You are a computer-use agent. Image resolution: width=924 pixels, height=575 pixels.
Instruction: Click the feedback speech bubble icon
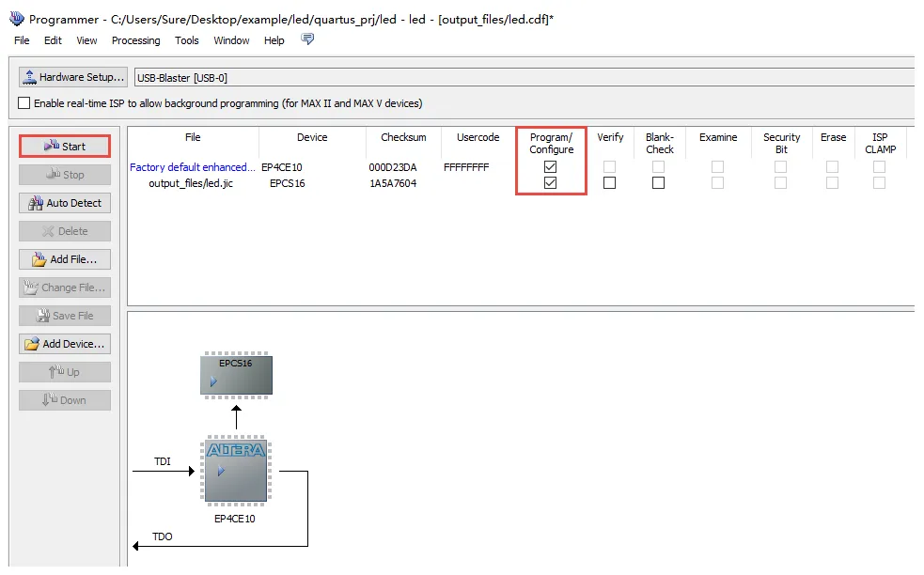pos(307,39)
